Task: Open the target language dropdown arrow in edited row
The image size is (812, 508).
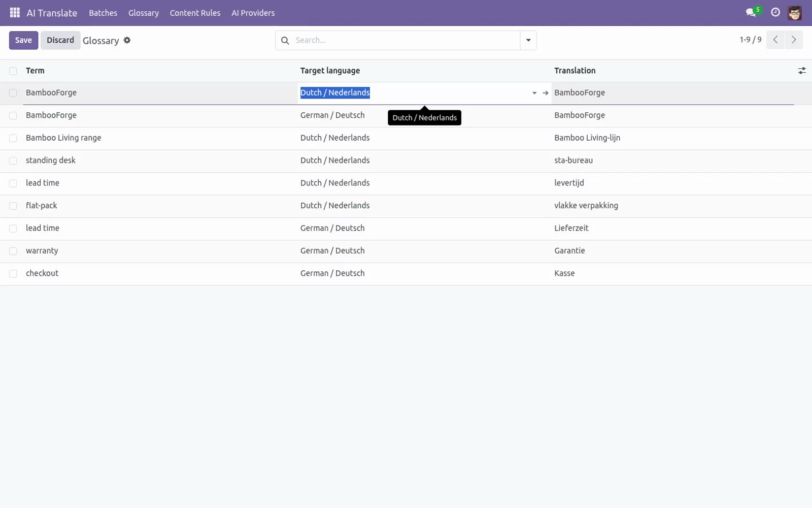Action: pyautogui.click(x=534, y=93)
